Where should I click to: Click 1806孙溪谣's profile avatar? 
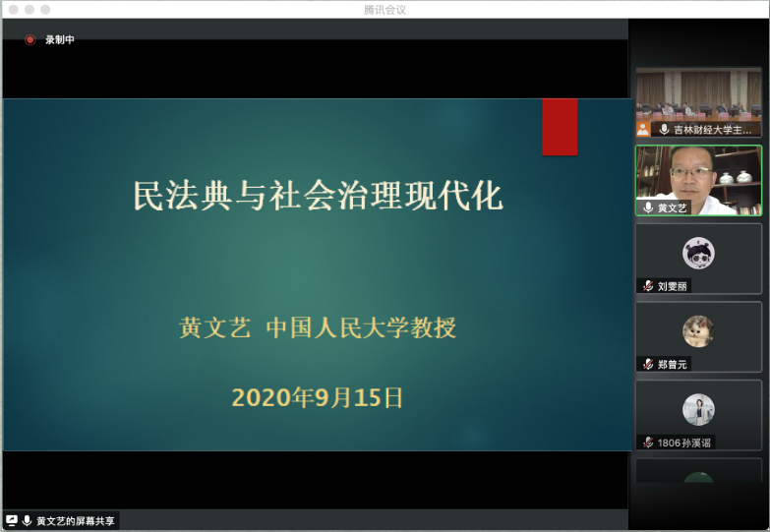698,409
